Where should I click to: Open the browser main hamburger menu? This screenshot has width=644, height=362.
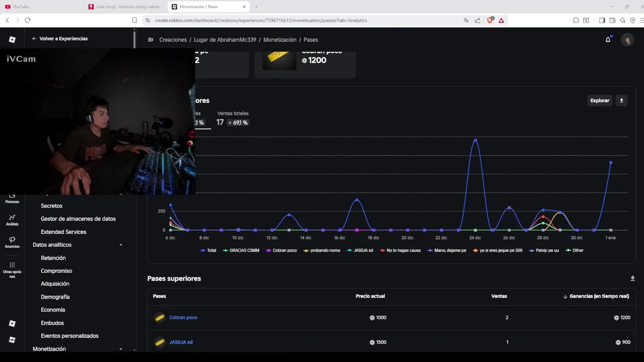click(642, 20)
